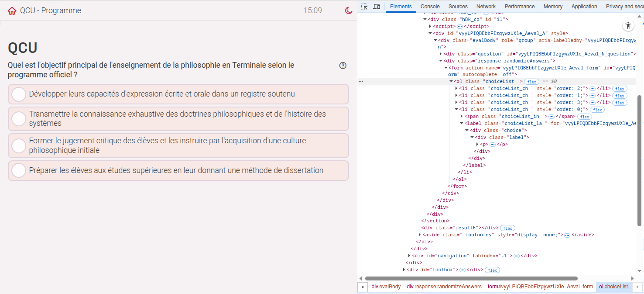Select answer "Développer leurs capacités d'expression"
Screen dimensions: 644x294
click(x=19, y=94)
